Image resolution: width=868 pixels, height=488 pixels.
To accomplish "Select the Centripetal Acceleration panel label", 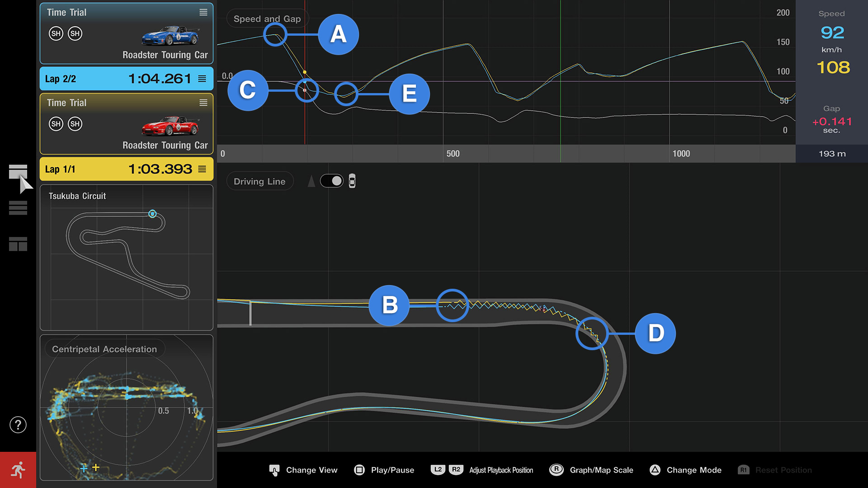I will [104, 349].
